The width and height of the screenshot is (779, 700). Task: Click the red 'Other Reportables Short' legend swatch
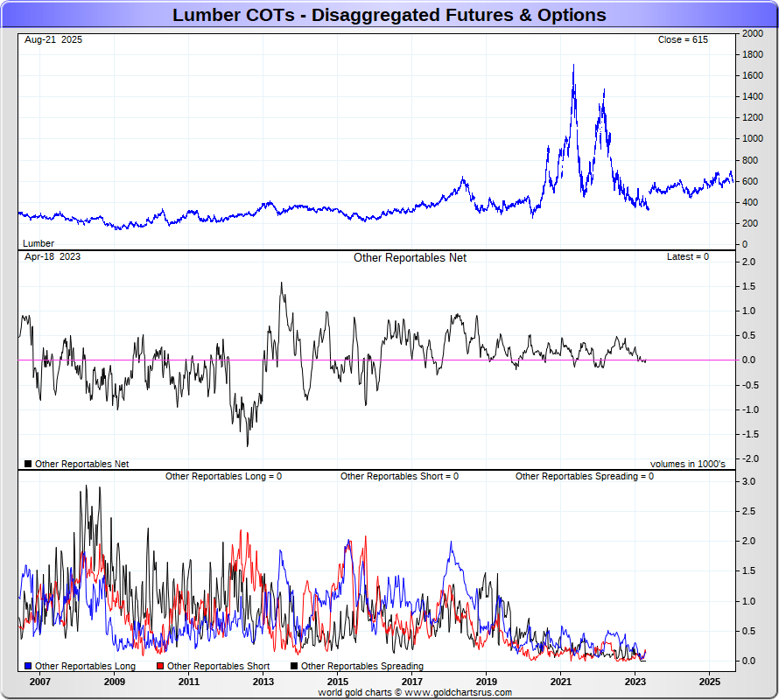coord(160,666)
